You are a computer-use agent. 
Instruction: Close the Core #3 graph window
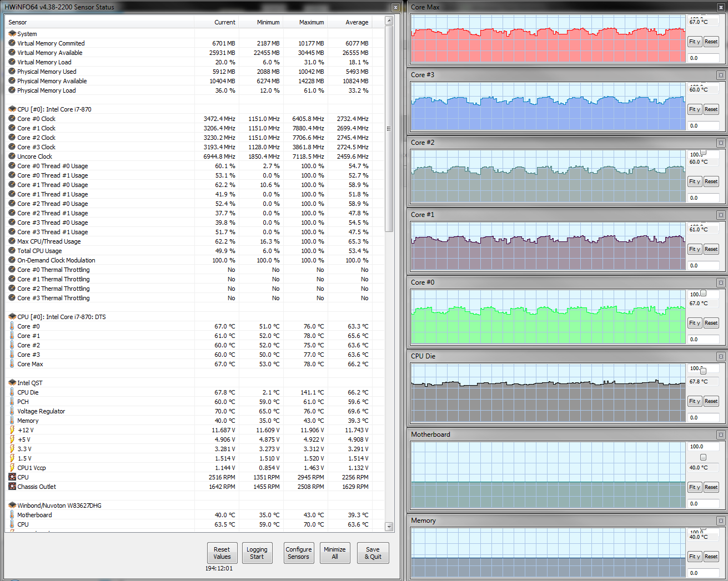(721, 75)
